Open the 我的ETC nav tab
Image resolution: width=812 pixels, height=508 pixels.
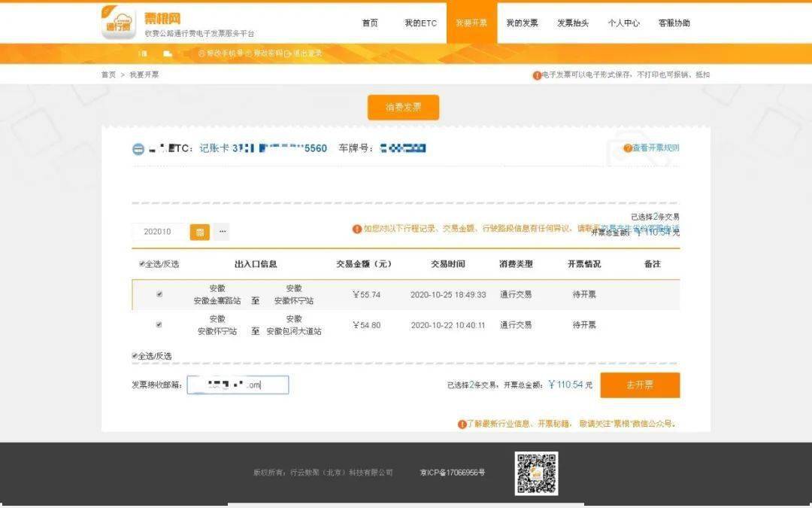pos(420,23)
